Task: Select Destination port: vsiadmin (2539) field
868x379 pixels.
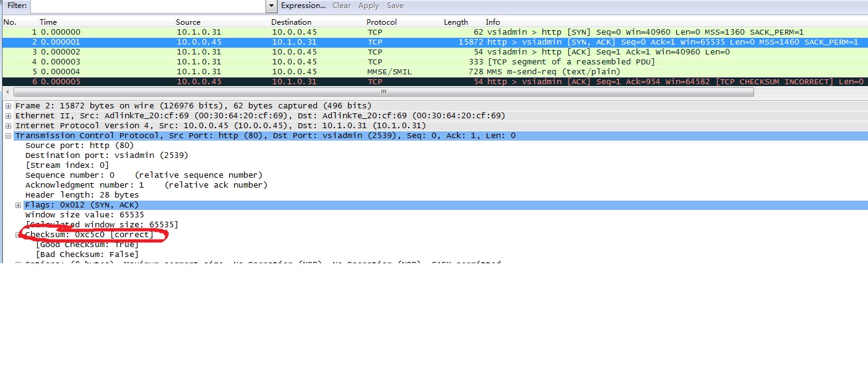Action: [x=106, y=155]
